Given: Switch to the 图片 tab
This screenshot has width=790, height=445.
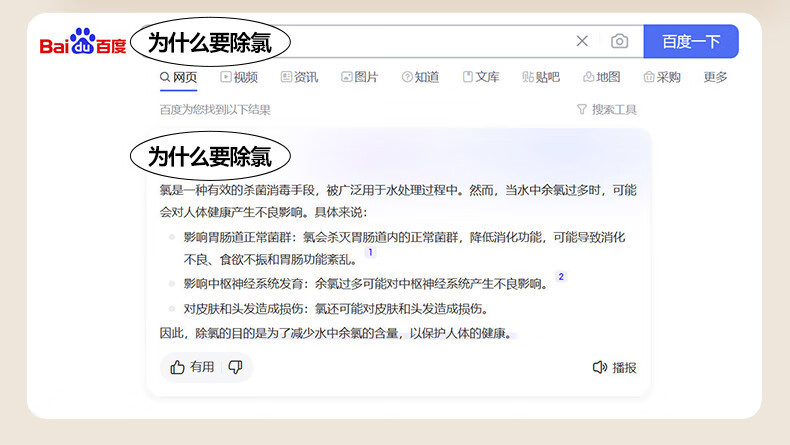Looking at the screenshot, I should point(360,77).
